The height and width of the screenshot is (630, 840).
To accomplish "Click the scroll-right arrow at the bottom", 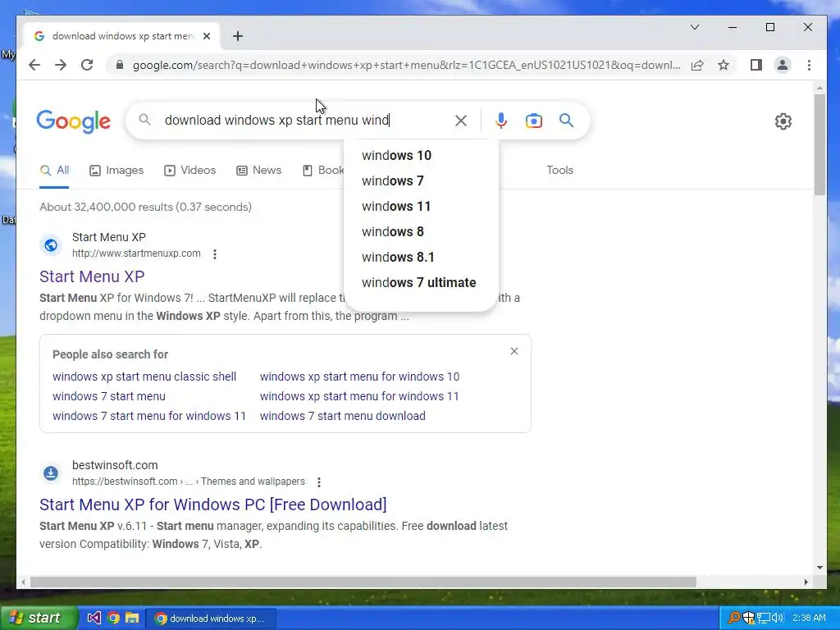I will [806, 582].
